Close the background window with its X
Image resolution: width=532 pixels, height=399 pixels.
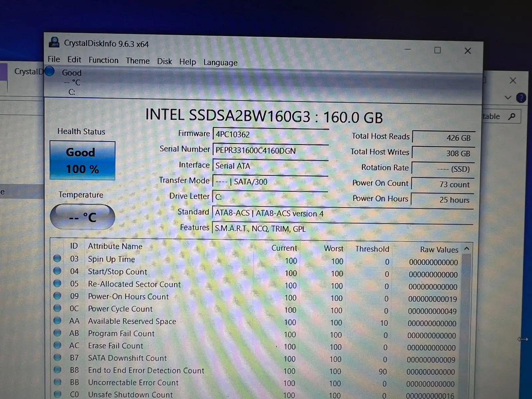click(x=513, y=80)
